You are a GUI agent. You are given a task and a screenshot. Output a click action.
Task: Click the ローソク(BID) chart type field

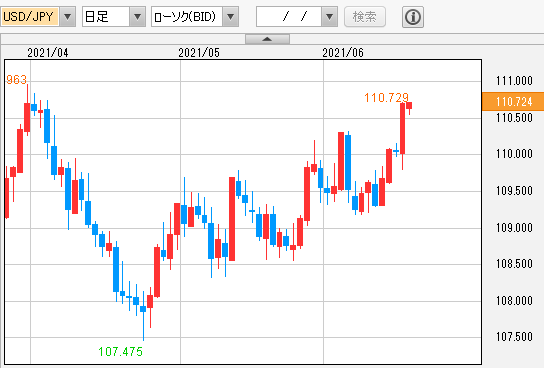[187, 17]
